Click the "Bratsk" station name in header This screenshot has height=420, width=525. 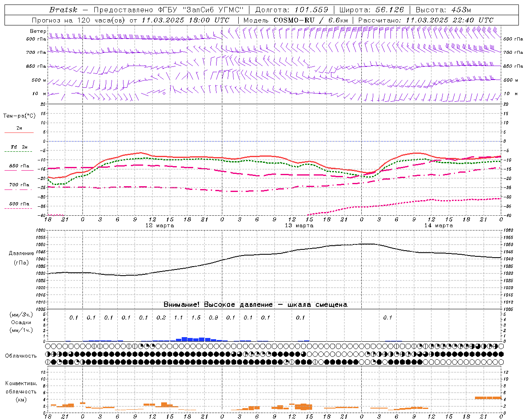coord(63,10)
